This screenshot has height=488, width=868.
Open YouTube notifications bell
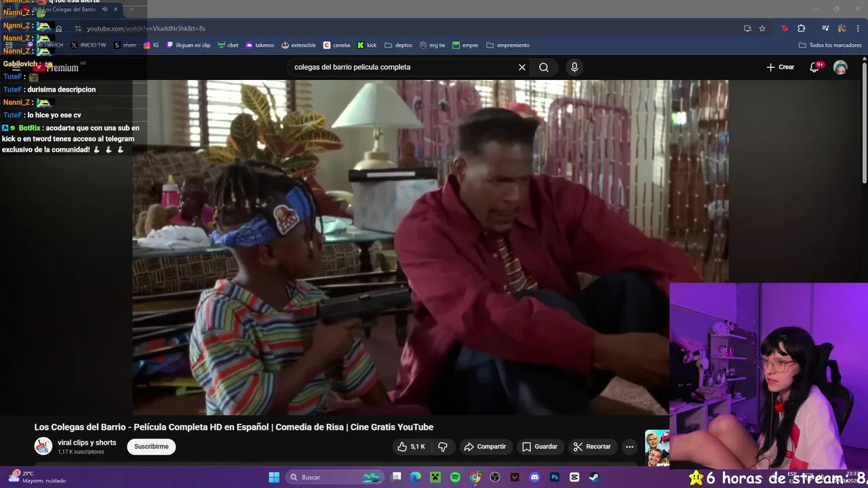pyautogui.click(x=814, y=67)
